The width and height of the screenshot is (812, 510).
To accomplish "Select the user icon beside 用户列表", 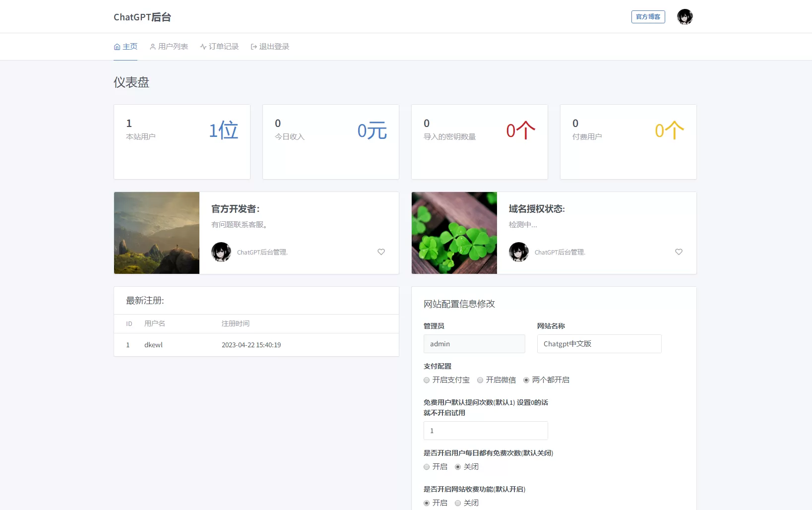I will pos(152,46).
